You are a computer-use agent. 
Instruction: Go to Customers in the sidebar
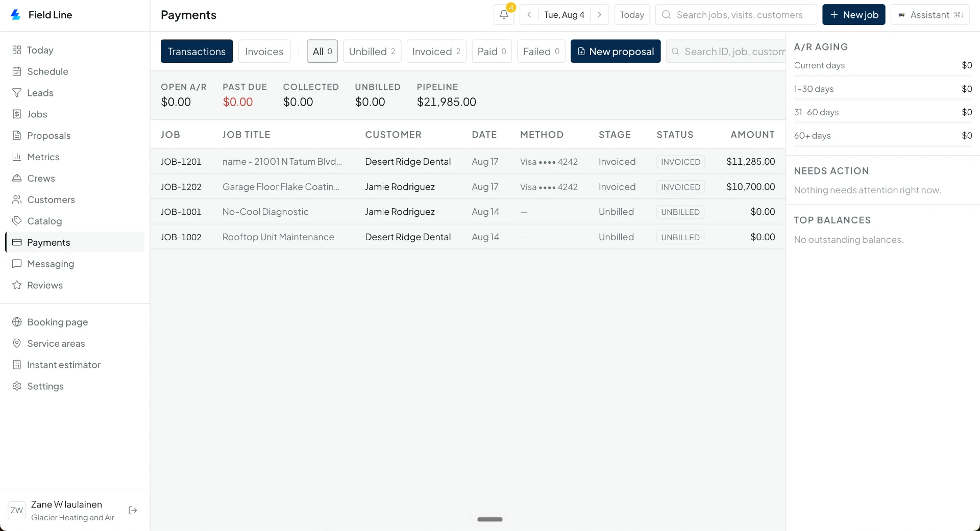point(75,200)
